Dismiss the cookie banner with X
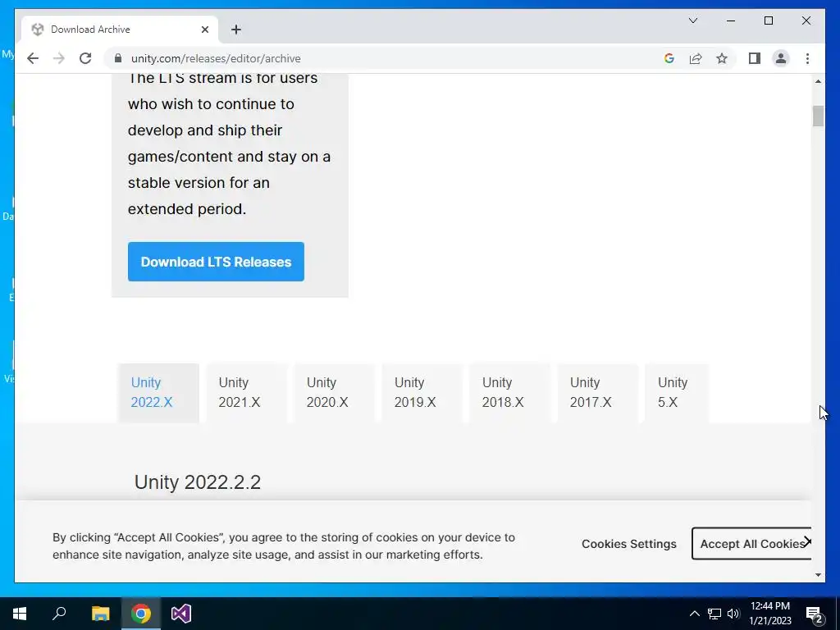Viewport: 840px width, 630px height. 807,541
